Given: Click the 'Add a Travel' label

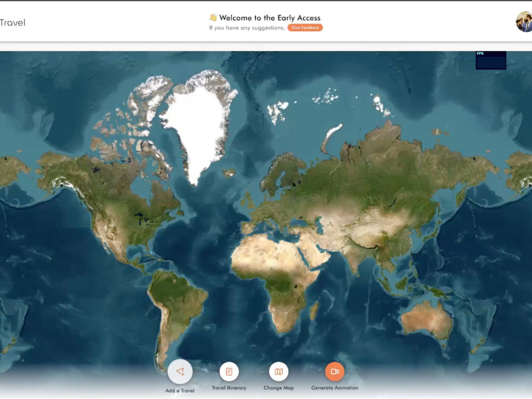Looking at the screenshot, I should (x=180, y=390).
